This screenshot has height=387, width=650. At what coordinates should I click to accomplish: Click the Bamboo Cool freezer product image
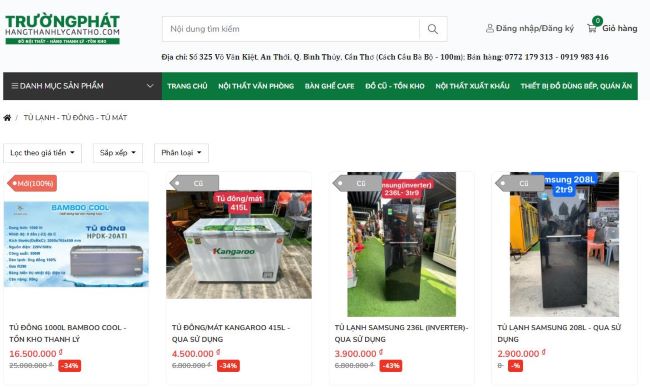coord(76,244)
